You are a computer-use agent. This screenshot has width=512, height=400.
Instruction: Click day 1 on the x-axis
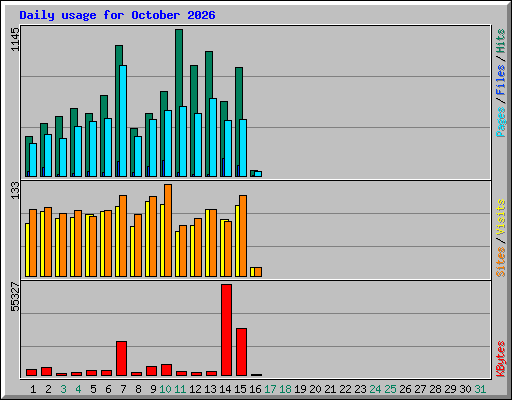click(x=33, y=389)
